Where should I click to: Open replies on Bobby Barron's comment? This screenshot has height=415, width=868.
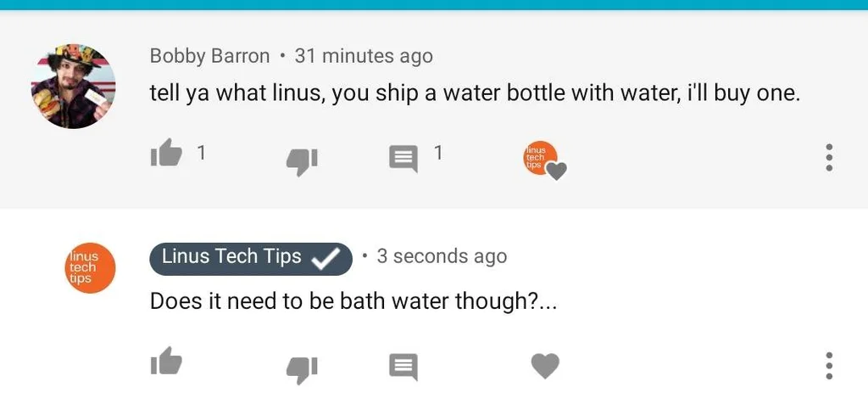tap(403, 158)
